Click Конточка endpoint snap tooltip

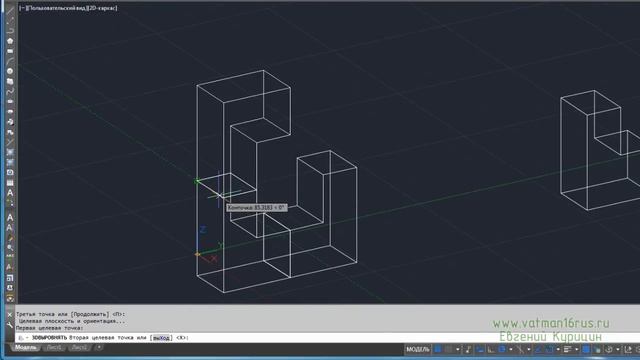click(x=257, y=208)
